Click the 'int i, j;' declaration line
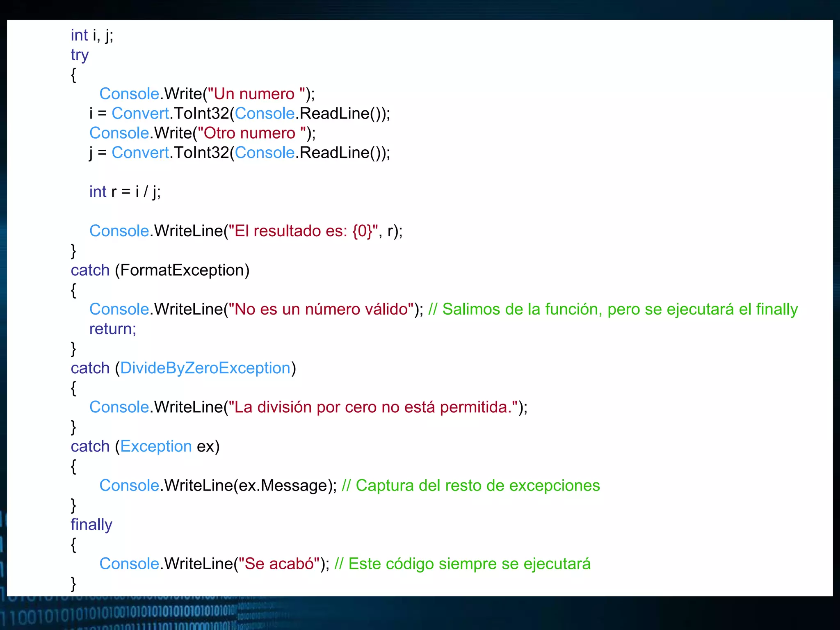This screenshot has width=840, height=630. point(92,36)
